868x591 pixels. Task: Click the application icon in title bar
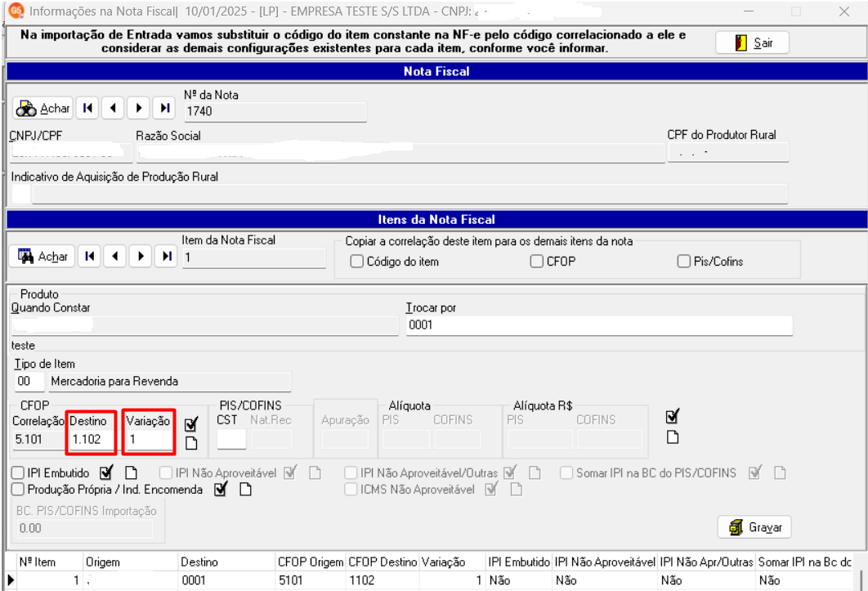coord(16,11)
